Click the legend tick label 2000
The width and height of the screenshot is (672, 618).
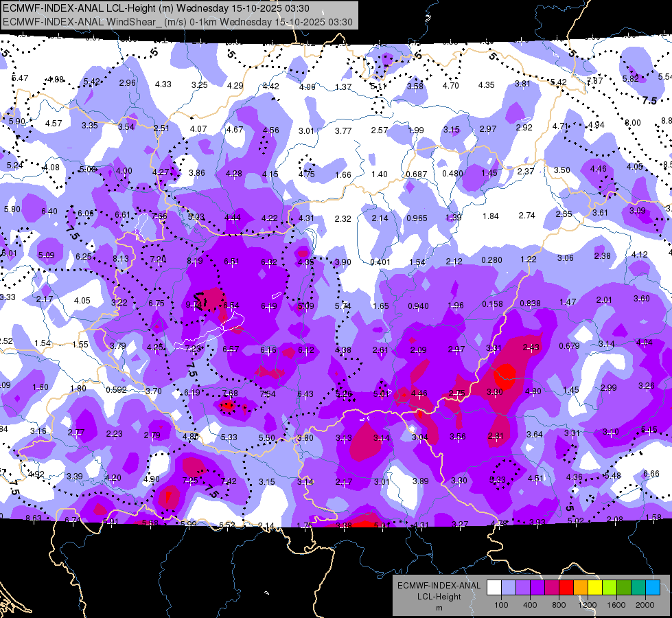[x=645, y=605]
